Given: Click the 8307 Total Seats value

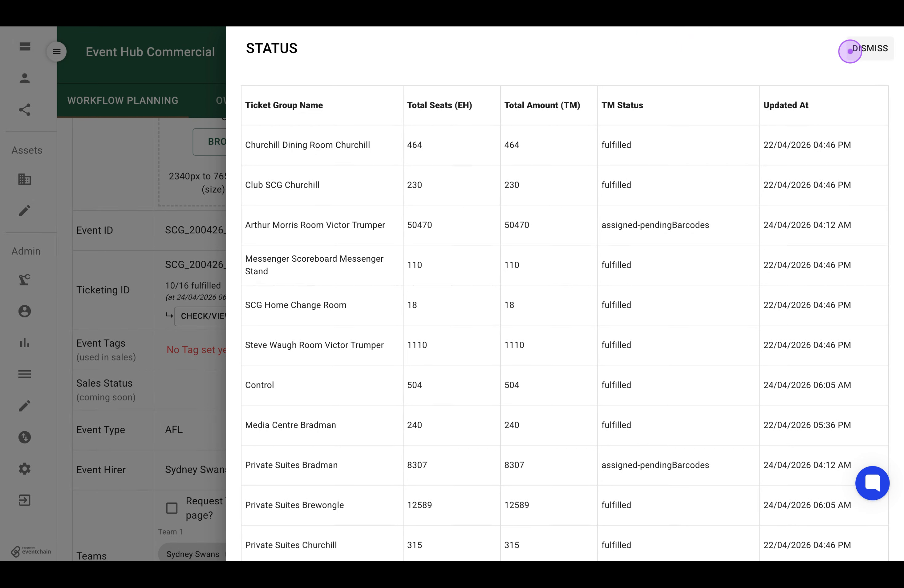Looking at the screenshot, I should click(x=417, y=465).
